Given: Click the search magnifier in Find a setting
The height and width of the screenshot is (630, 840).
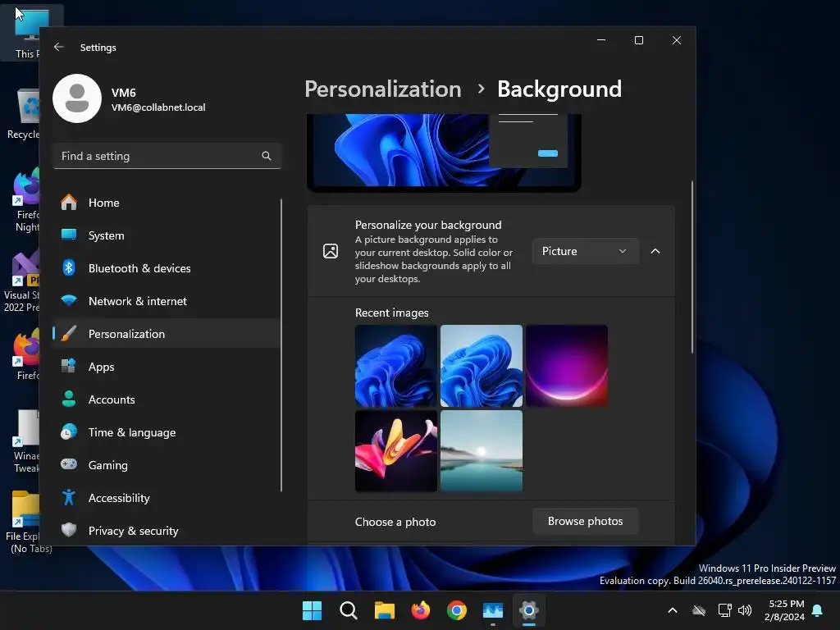Looking at the screenshot, I should click(x=267, y=156).
